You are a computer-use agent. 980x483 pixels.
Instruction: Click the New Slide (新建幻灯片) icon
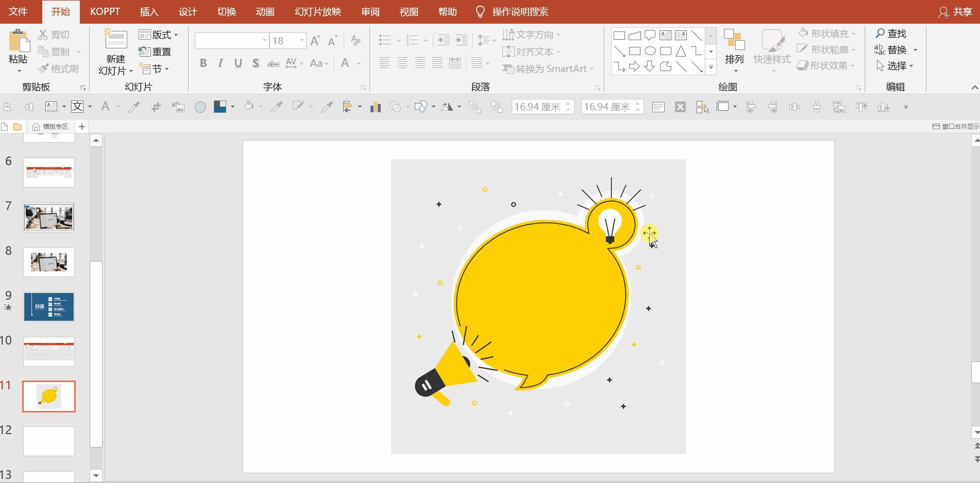click(x=115, y=40)
